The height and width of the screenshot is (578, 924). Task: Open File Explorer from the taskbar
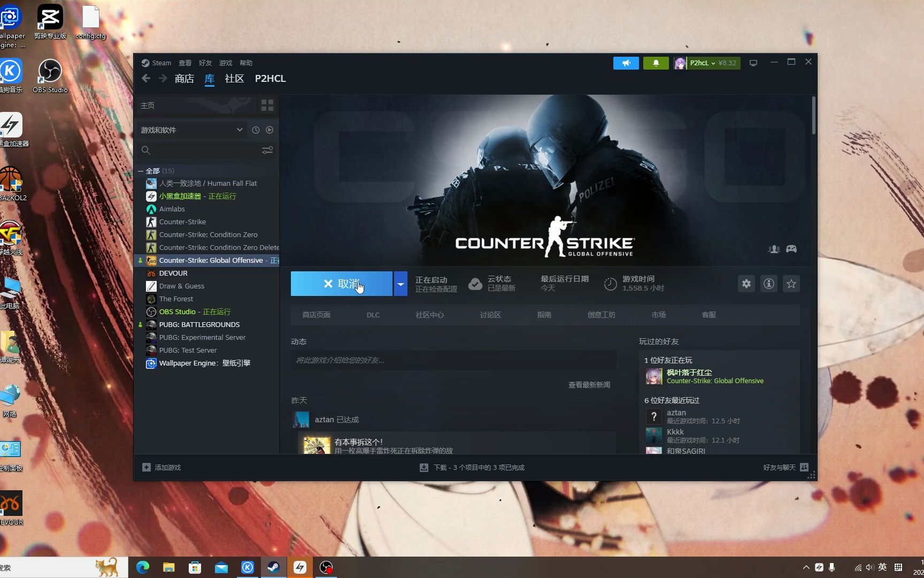[x=169, y=567]
